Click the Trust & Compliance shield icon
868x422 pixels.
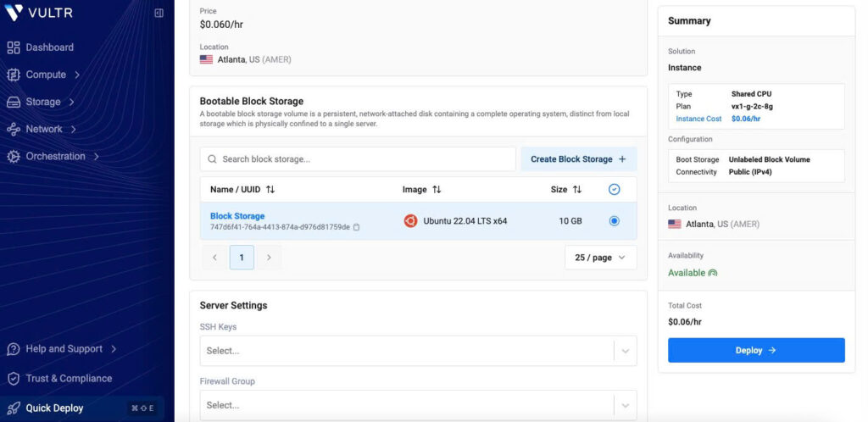point(14,378)
